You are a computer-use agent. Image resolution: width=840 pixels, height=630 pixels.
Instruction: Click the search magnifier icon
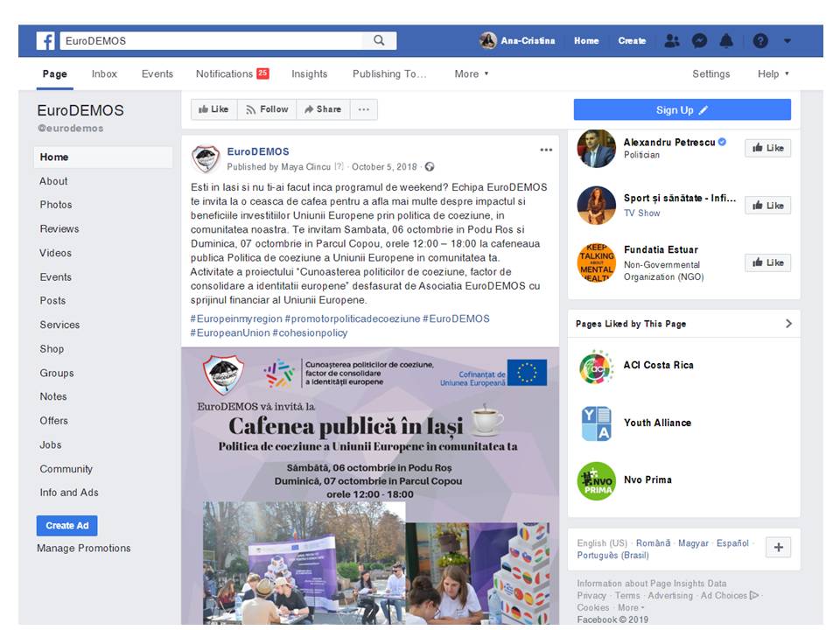pos(379,41)
